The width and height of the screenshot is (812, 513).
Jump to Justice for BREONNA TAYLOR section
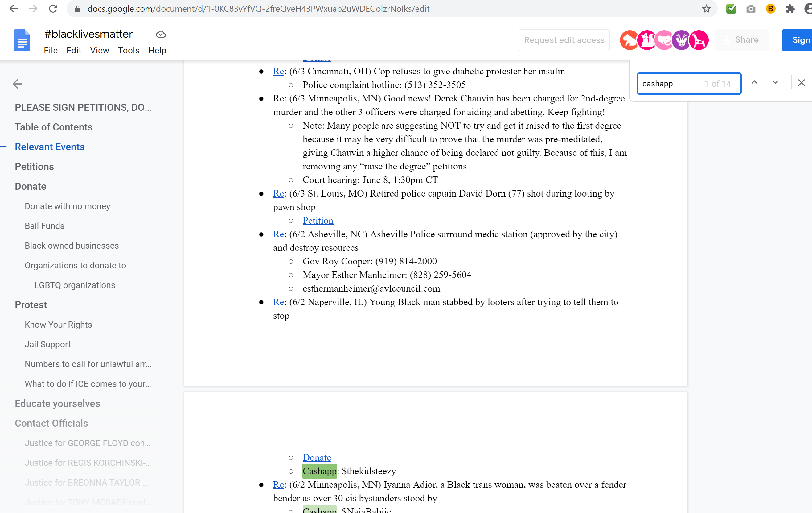click(86, 482)
